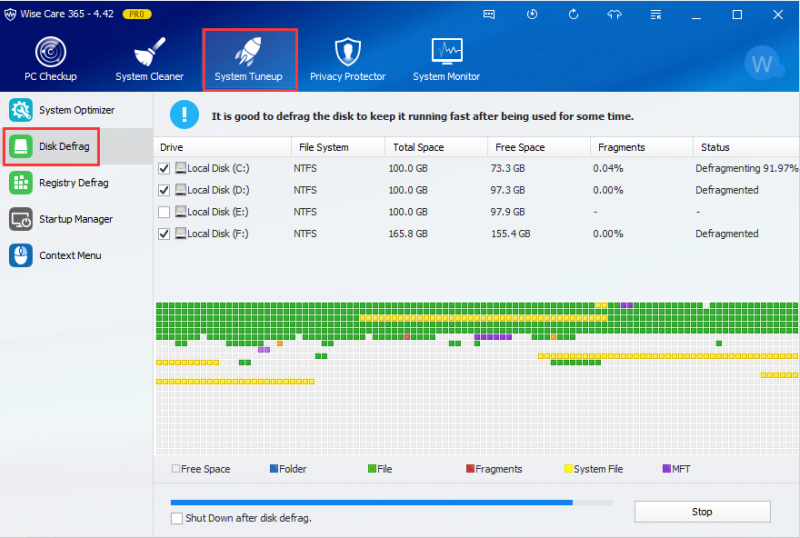Uncheck the Local Disk (D:) checkbox

point(164,190)
